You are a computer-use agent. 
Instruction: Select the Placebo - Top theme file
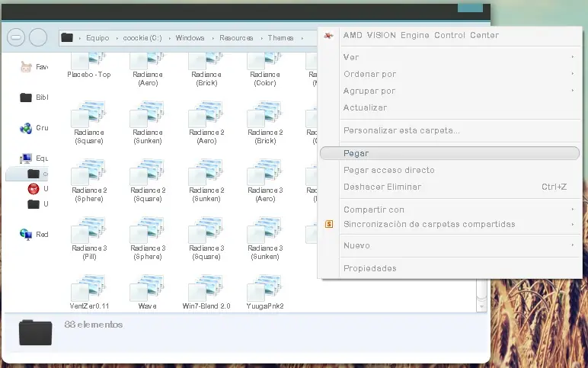[89, 66]
